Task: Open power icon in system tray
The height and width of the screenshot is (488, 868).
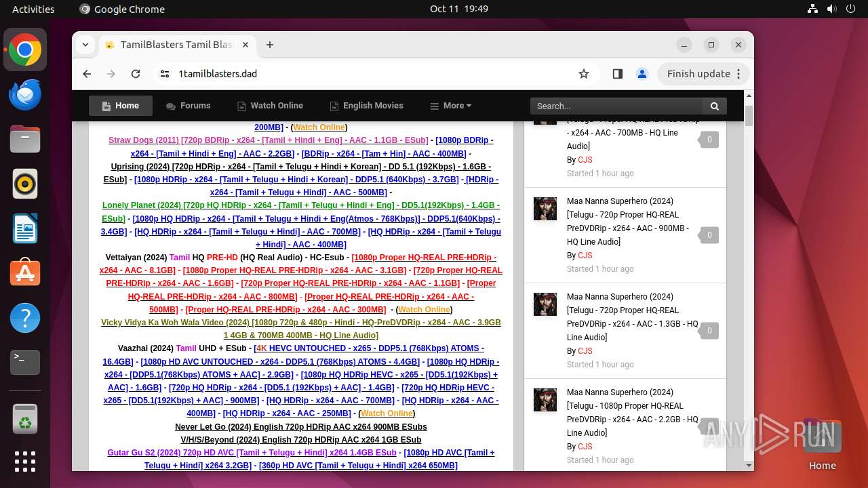Action: coord(850,9)
